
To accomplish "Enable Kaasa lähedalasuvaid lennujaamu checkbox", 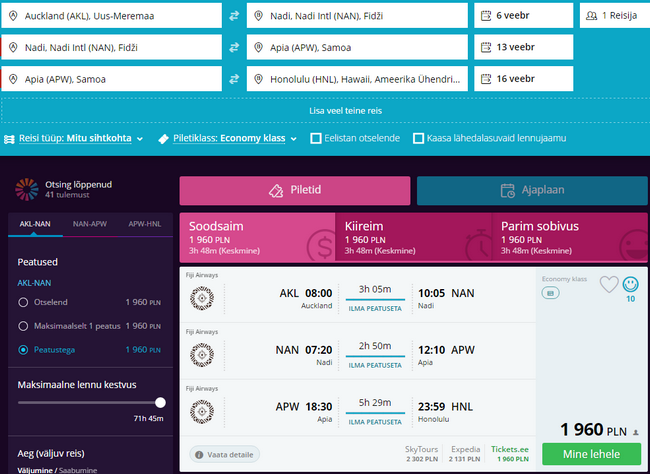I will 419,139.
